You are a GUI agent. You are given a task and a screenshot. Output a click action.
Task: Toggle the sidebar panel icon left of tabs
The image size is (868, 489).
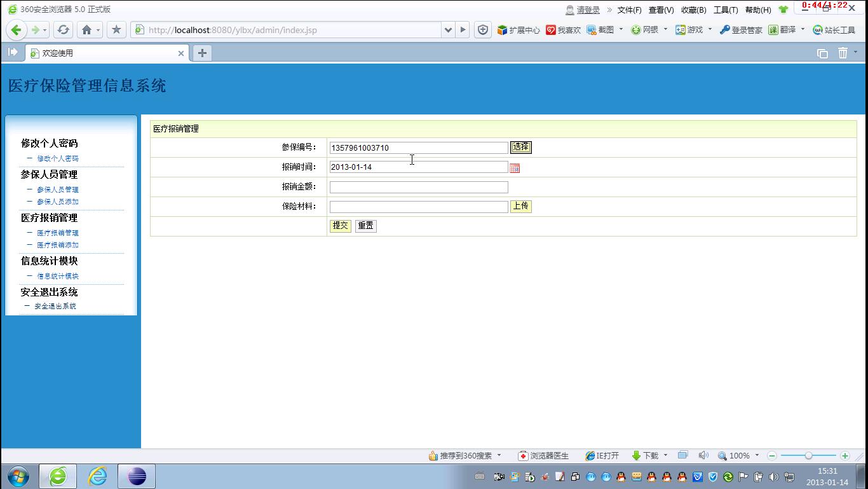tap(13, 53)
